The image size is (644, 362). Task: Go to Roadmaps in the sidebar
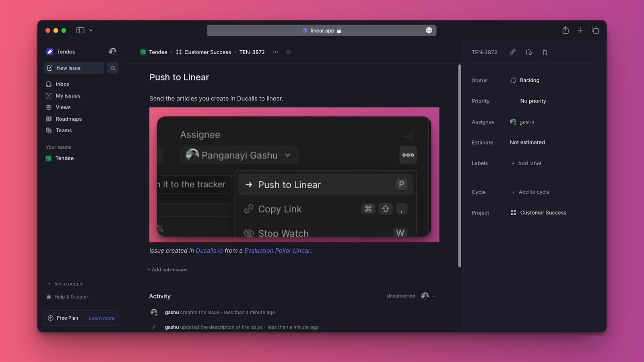[68, 119]
